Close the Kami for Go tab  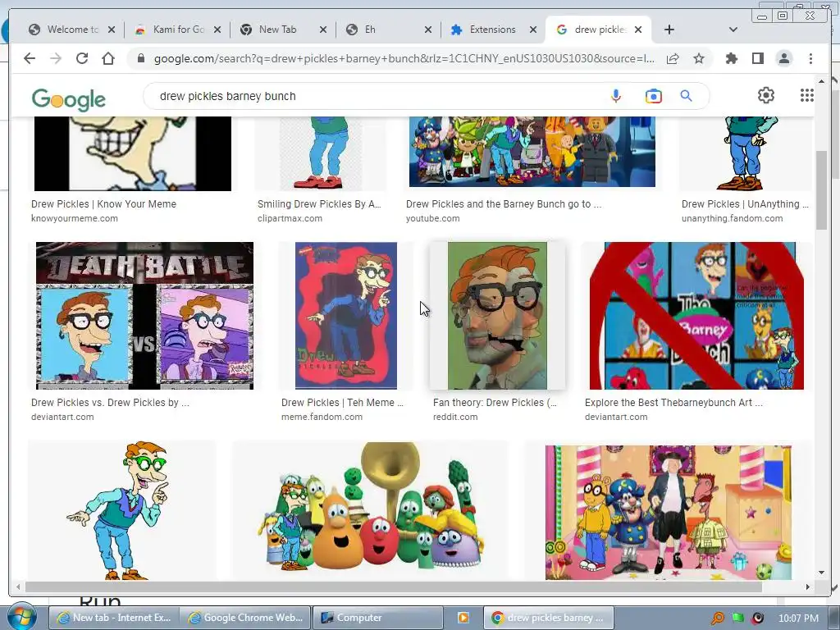click(x=217, y=30)
